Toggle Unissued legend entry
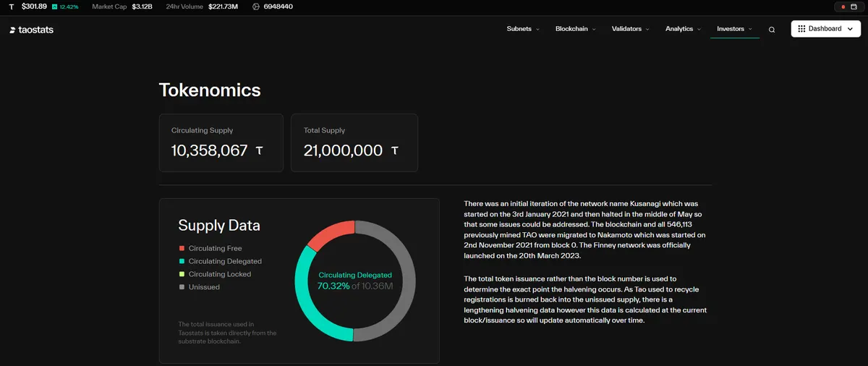 point(199,287)
